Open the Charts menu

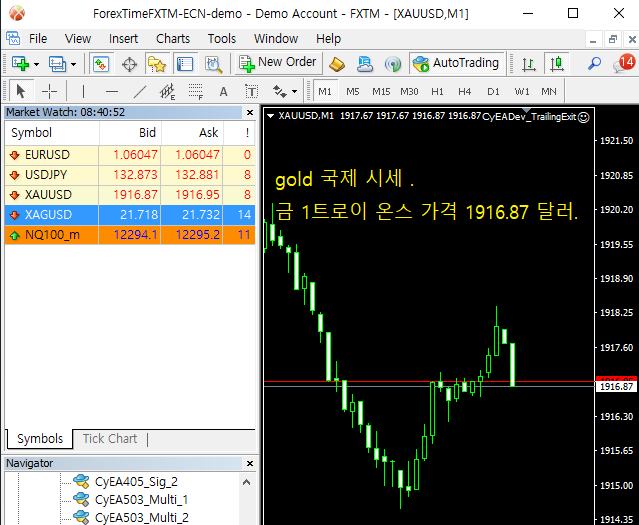(x=173, y=39)
